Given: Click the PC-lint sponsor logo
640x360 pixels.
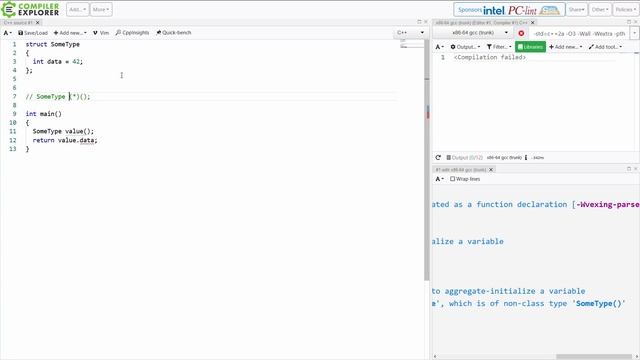Looking at the screenshot, I should pyautogui.click(x=522, y=10).
